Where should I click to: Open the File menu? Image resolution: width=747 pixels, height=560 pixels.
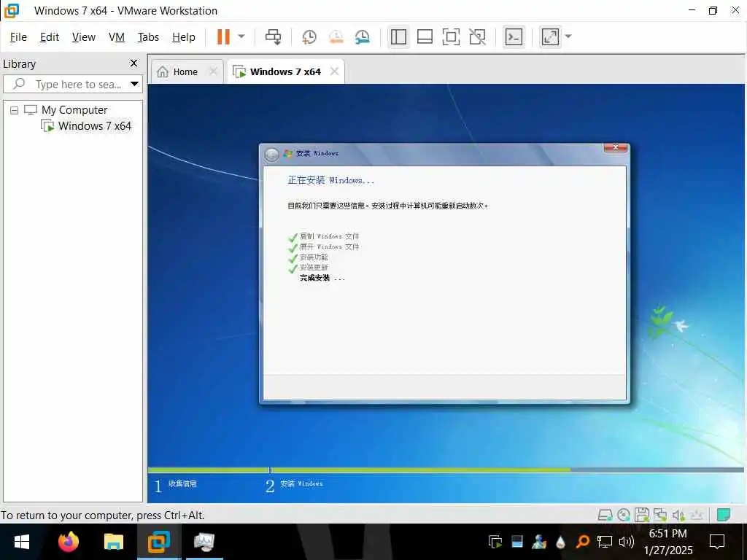(x=18, y=37)
